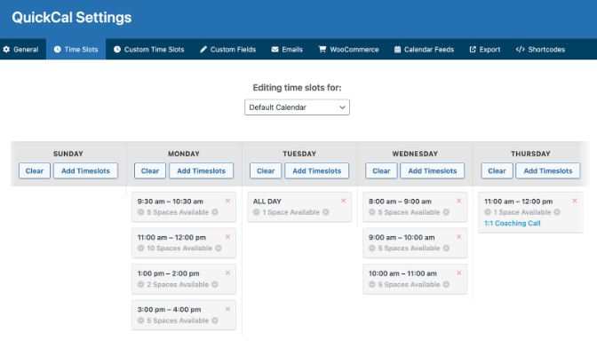Open General settings with gear icon
Screen dimensions: 597x364
pyautogui.click(x=20, y=50)
